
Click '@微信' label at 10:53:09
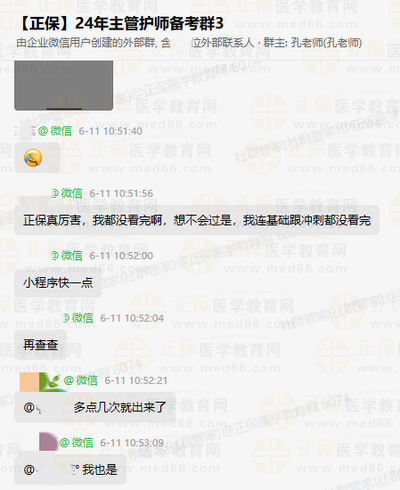click(x=76, y=443)
